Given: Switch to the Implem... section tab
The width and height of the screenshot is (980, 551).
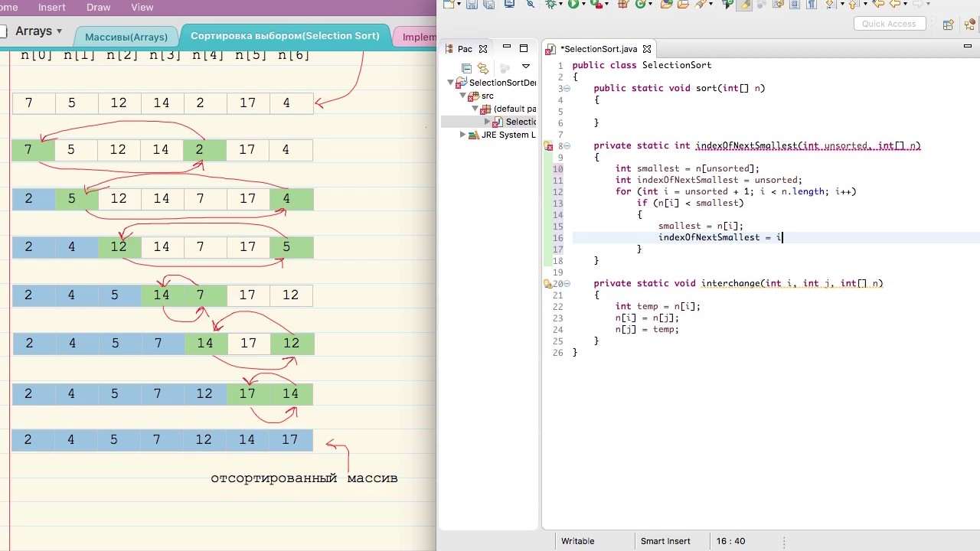Looking at the screenshot, I should 418,37.
